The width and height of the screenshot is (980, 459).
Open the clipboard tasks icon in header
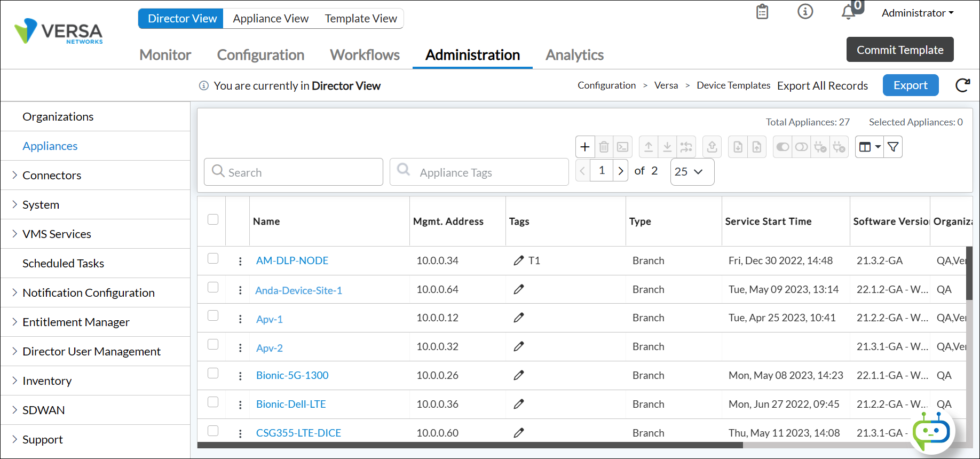click(762, 12)
